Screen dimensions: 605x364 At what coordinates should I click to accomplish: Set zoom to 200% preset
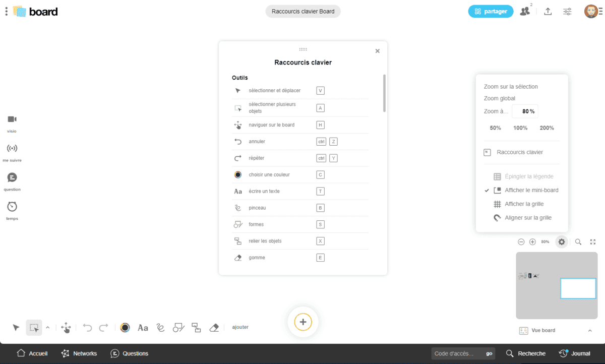tap(547, 128)
